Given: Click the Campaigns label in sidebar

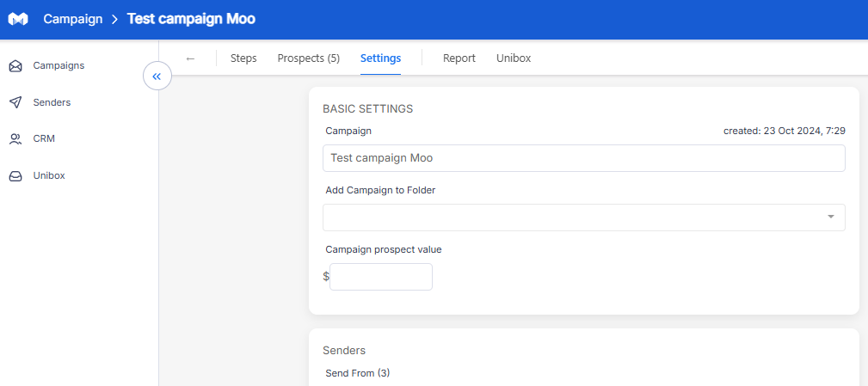Looking at the screenshot, I should (x=58, y=66).
